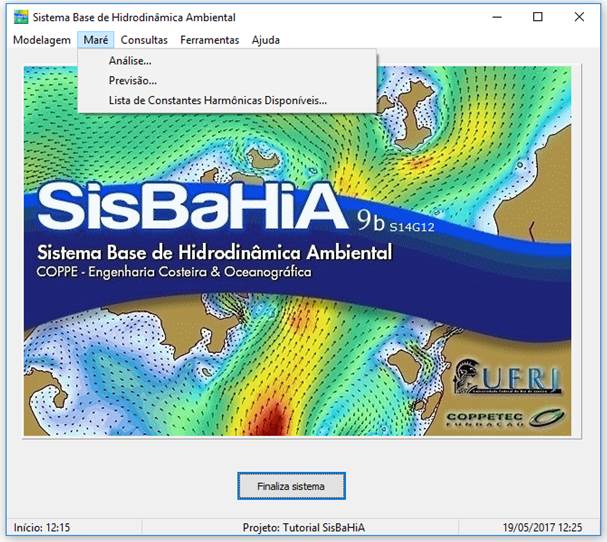
Task: Close the open Maré menu
Action: coord(96,40)
